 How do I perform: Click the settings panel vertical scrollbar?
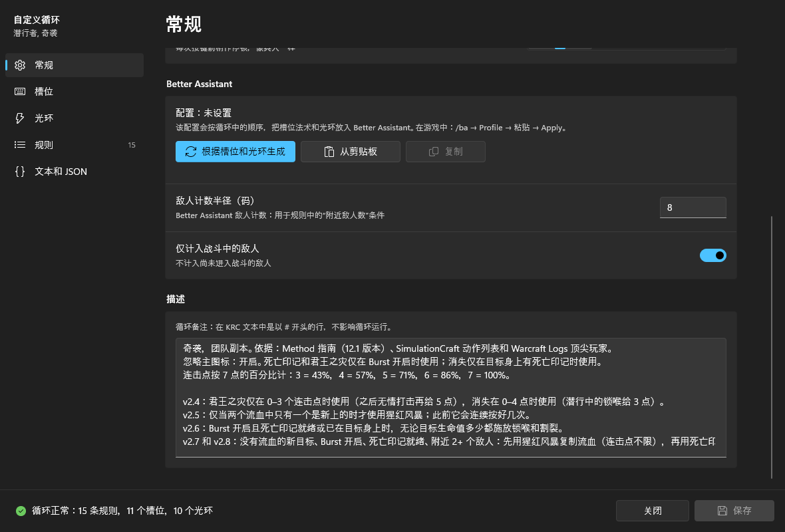pos(772,346)
